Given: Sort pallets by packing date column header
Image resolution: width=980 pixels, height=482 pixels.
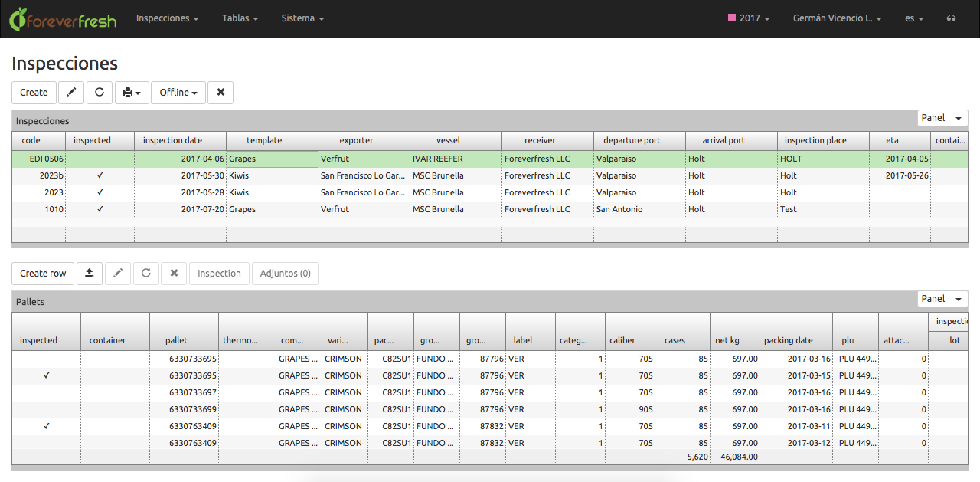Looking at the screenshot, I should 796,332.
